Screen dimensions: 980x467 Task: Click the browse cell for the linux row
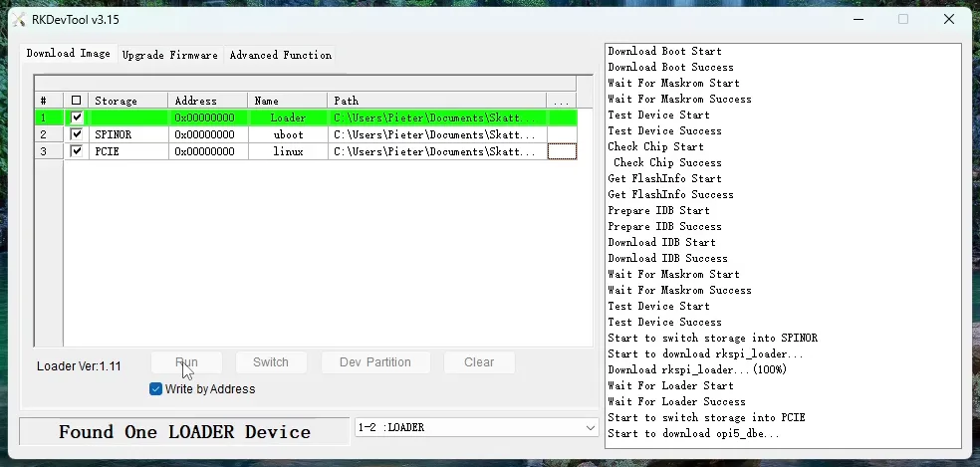(562, 151)
